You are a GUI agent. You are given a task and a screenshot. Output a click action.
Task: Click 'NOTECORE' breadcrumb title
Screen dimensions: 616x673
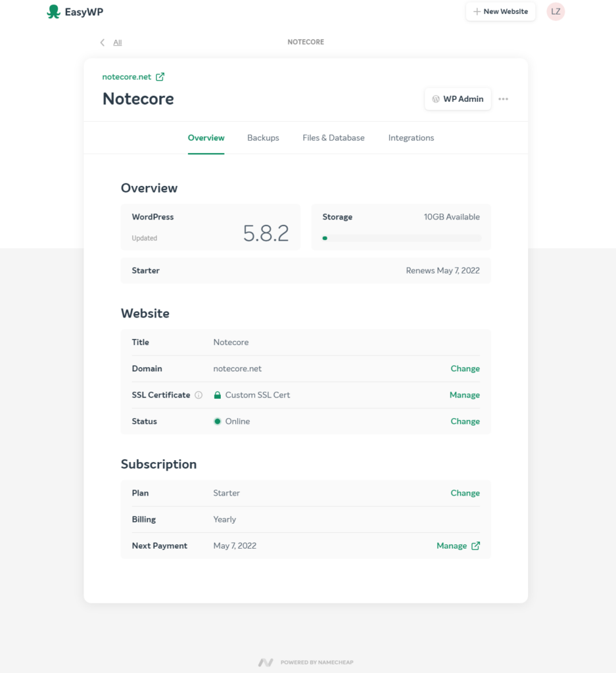(x=306, y=42)
